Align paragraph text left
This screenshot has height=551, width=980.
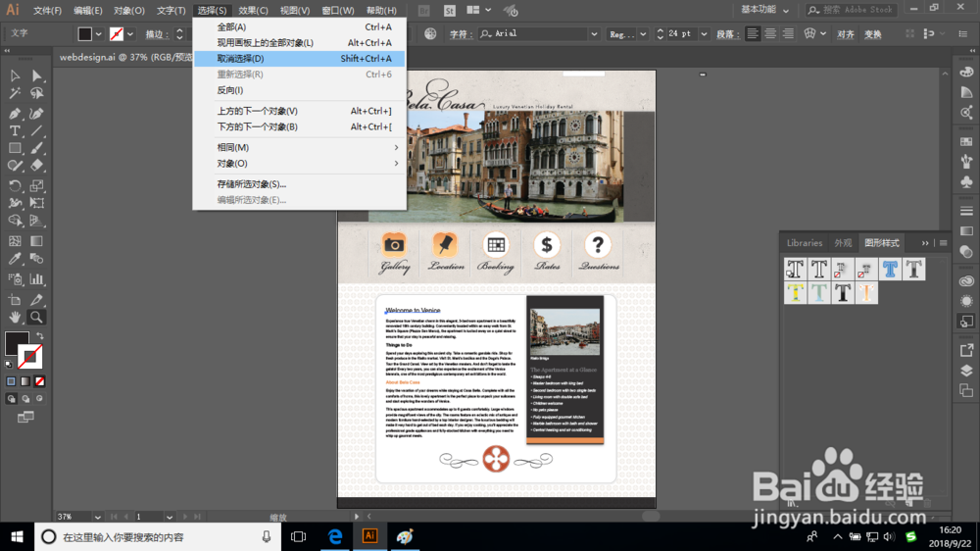pos(753,33)
